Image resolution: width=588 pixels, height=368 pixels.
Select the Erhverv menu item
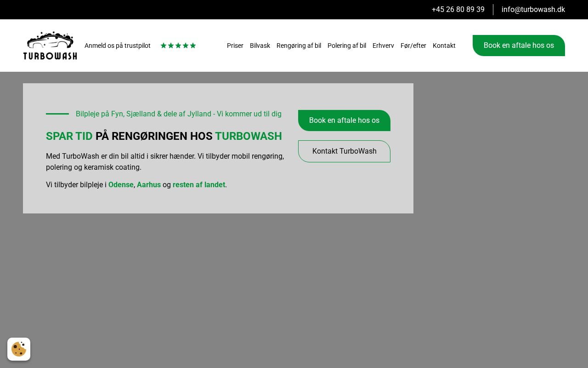tap(383, 46)
